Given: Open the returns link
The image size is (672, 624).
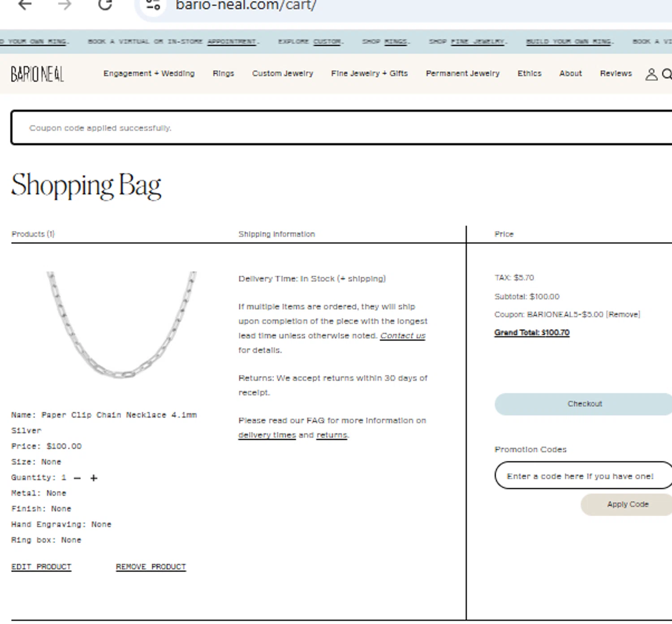Looking at the screenshot, I should (332, 435).
